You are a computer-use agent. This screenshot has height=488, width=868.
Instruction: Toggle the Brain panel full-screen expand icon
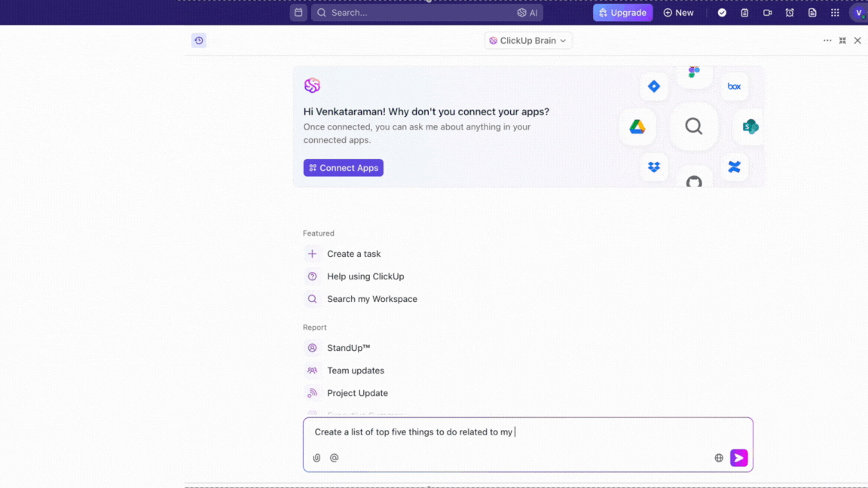[842, 41]
